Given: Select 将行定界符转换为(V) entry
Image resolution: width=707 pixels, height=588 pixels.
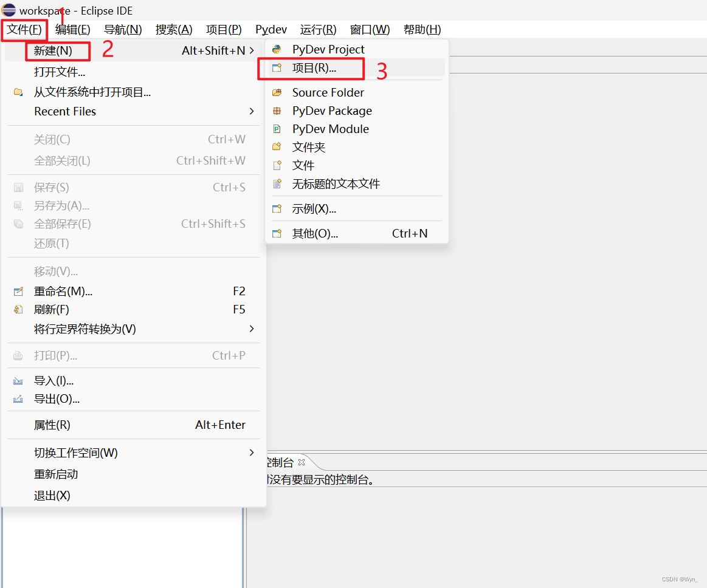Looking at the screenshot, I should pyautogui.click(x=133, y=329).
